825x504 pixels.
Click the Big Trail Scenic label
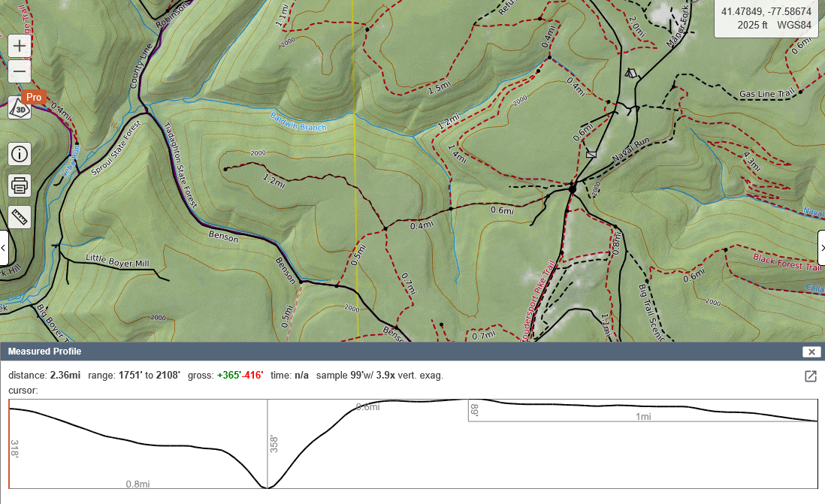(651, 312)
